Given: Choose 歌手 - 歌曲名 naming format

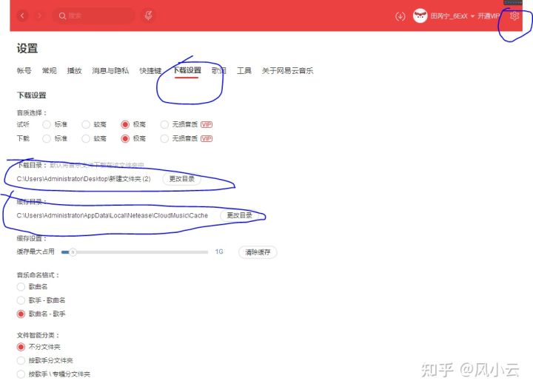Looking at the screenshot, I should tap(21, 300).
